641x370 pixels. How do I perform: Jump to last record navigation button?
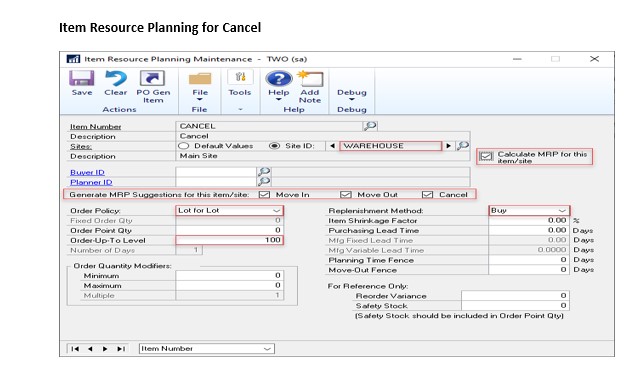(121, 349)
